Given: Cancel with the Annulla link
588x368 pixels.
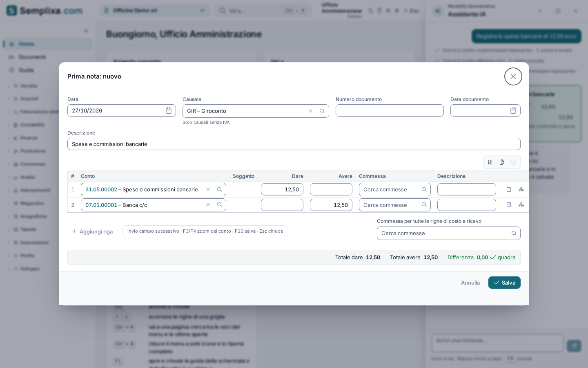Looking at the screenshot, I should (x=470, y=283).
